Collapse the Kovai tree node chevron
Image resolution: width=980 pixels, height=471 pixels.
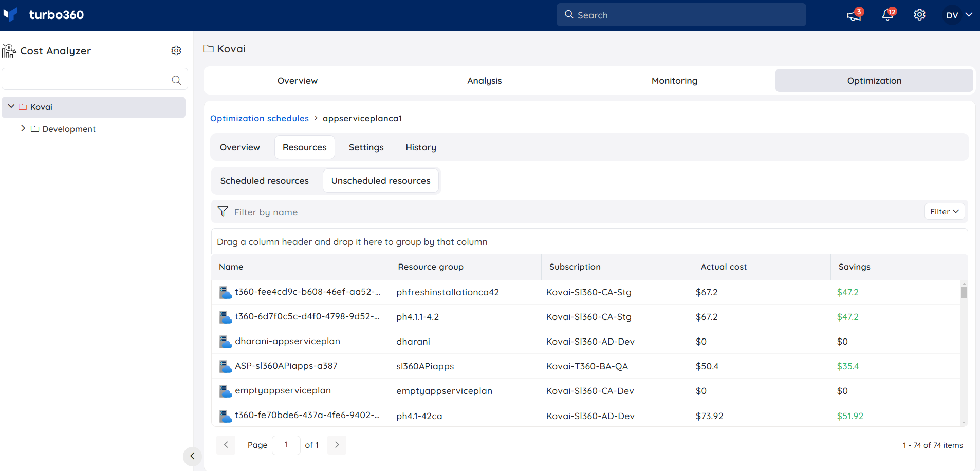11,106
